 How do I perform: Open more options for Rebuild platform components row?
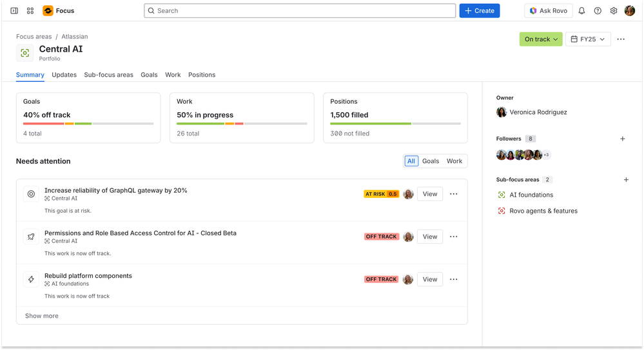click(453, 279)
